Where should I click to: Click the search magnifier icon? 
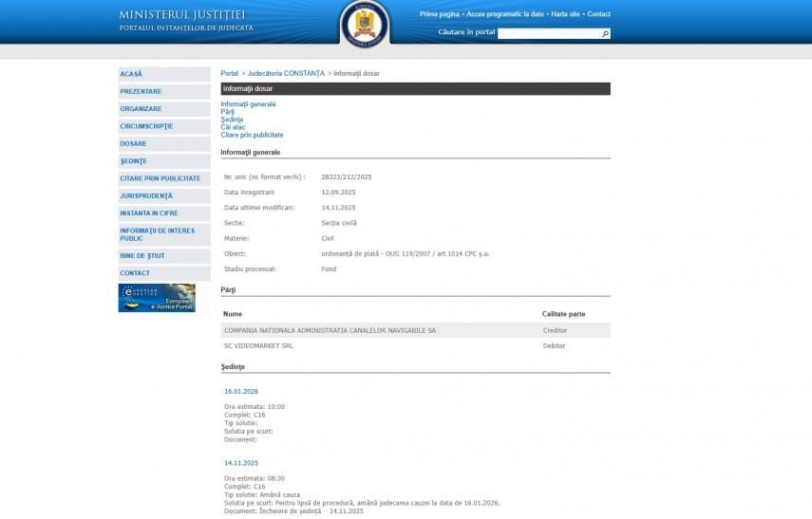[x=605, y=34]
